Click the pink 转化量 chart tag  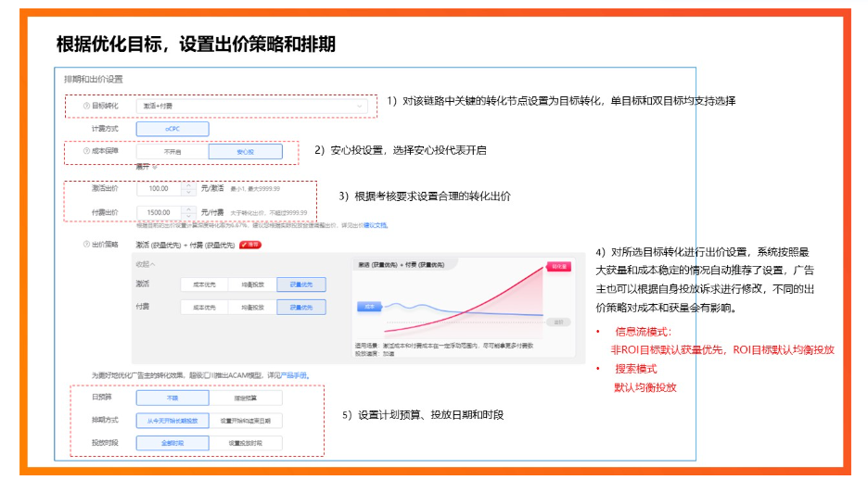point(558,267)
